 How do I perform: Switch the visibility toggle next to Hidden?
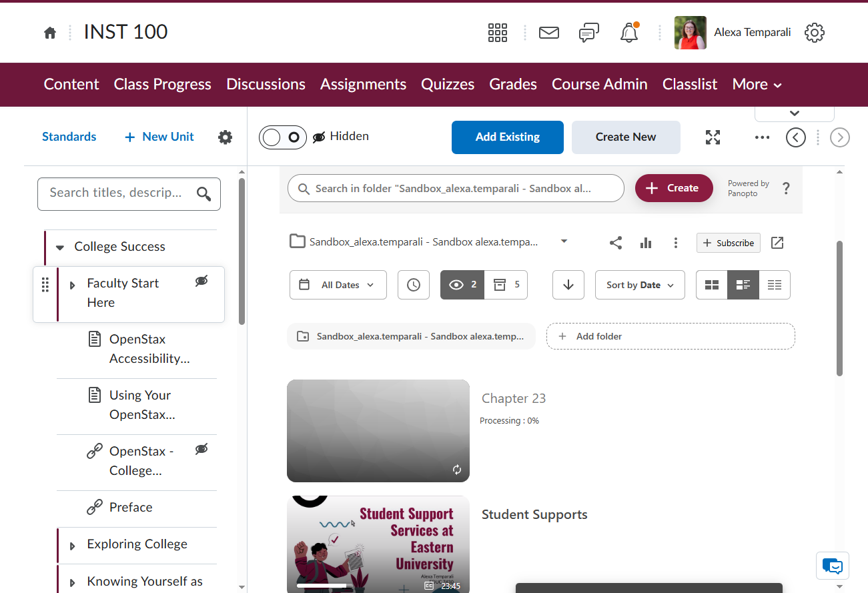pyautogui.click(x=283, y=137)
